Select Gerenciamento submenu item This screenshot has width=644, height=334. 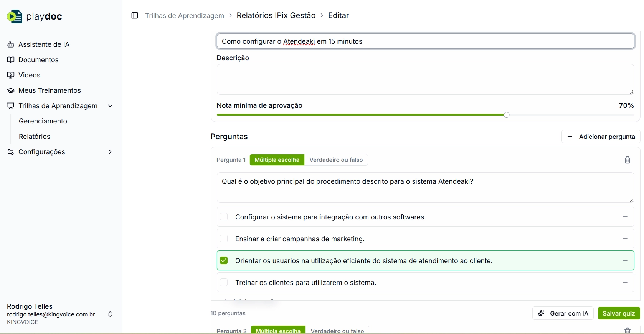43,121
